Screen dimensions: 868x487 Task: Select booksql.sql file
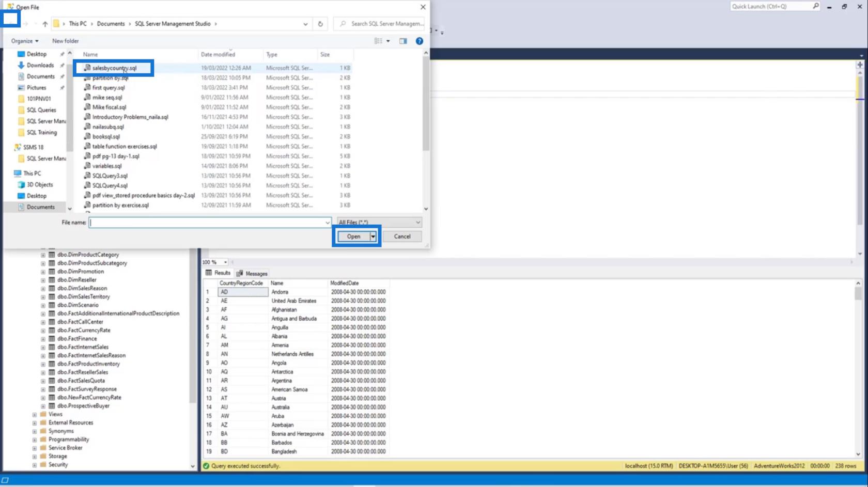106,137
